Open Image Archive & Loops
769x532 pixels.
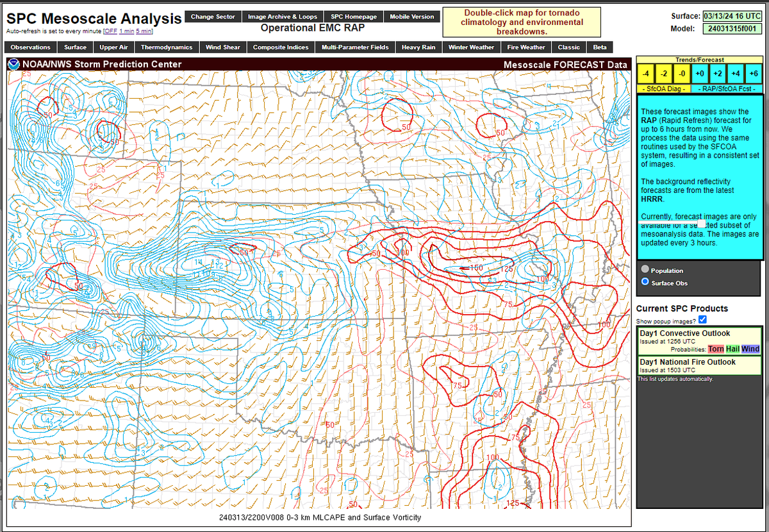point(283,17)
